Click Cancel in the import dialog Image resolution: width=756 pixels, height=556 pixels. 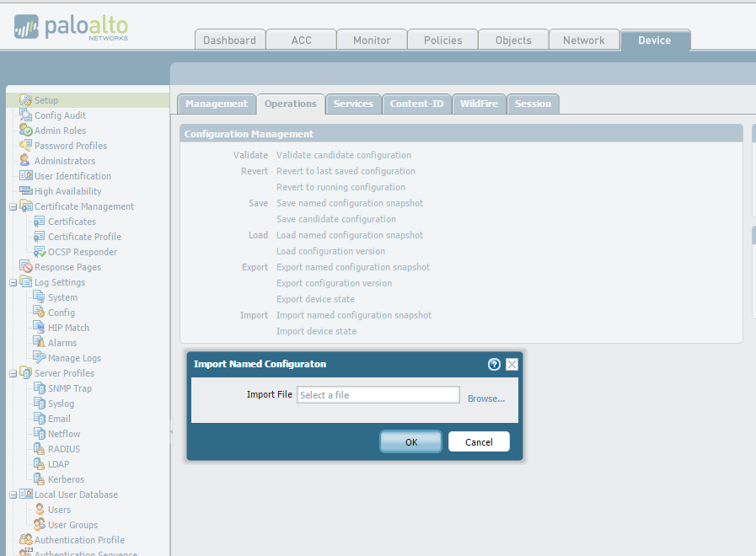pos(479,441)
